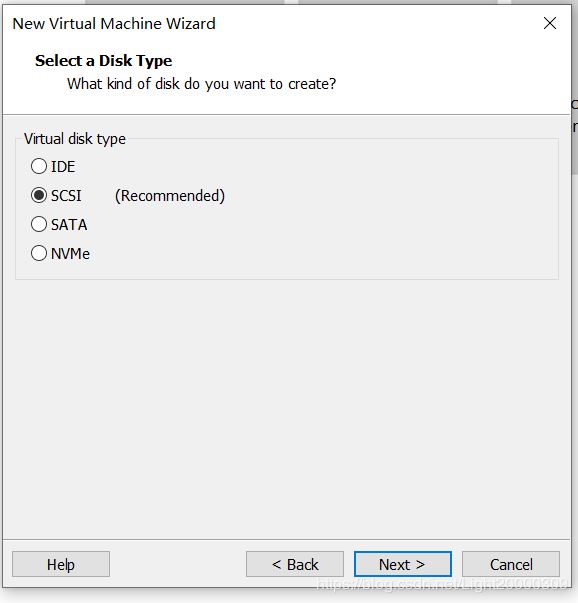This screenshot has width=578, height=603.
Task: Go to previous step with Back button
Action: pyautogui.click(x=295, y=564)
